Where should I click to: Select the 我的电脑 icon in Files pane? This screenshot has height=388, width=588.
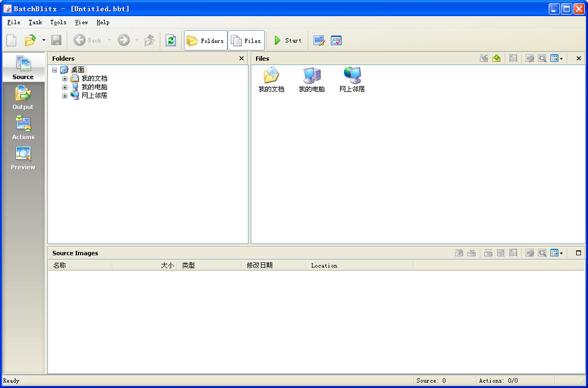[x=311, y=80]
